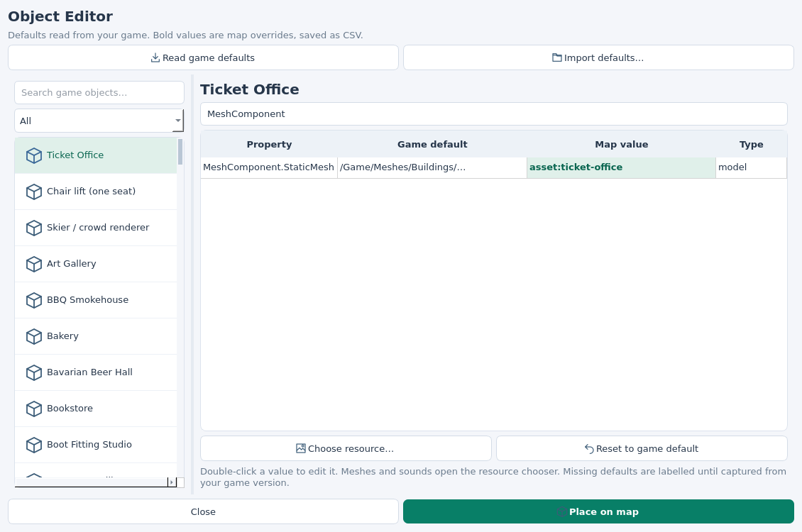This screenshot has height=532, width=802.
Task: Click the Map value column header
Action: pyautogui.click(x=622, y=144)
